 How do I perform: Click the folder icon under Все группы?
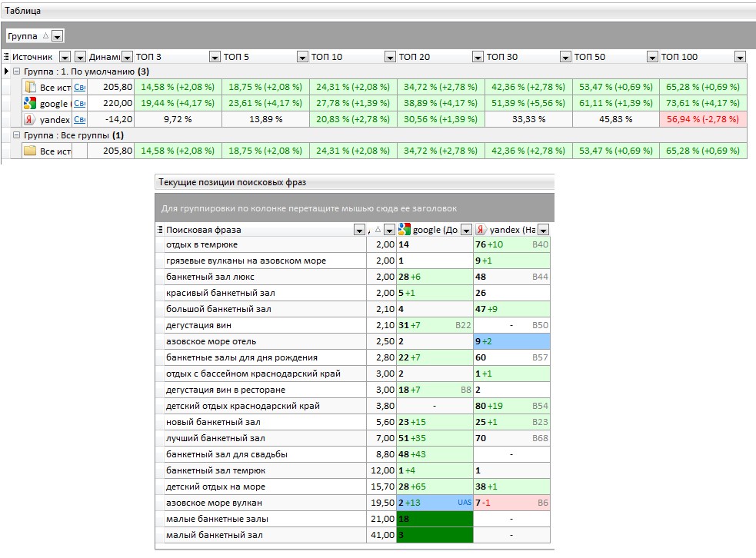[30, 151]
